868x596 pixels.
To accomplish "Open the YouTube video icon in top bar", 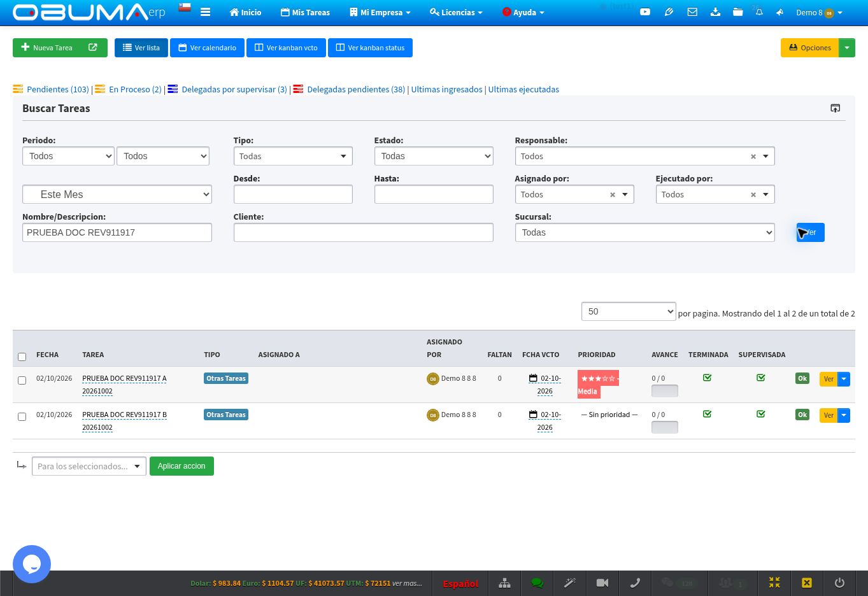I will [645, 12].
